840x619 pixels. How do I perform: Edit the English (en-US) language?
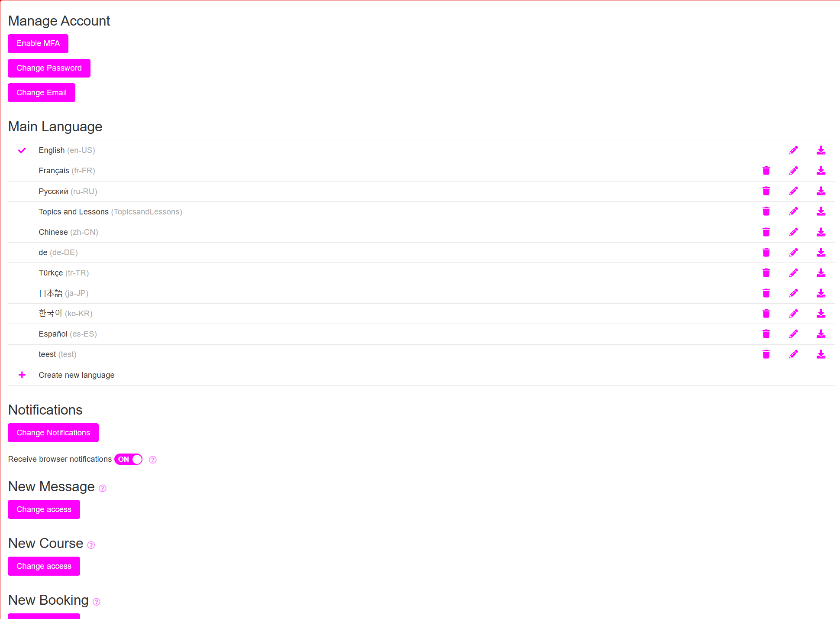pyautogui.click(x=793, y=150)
